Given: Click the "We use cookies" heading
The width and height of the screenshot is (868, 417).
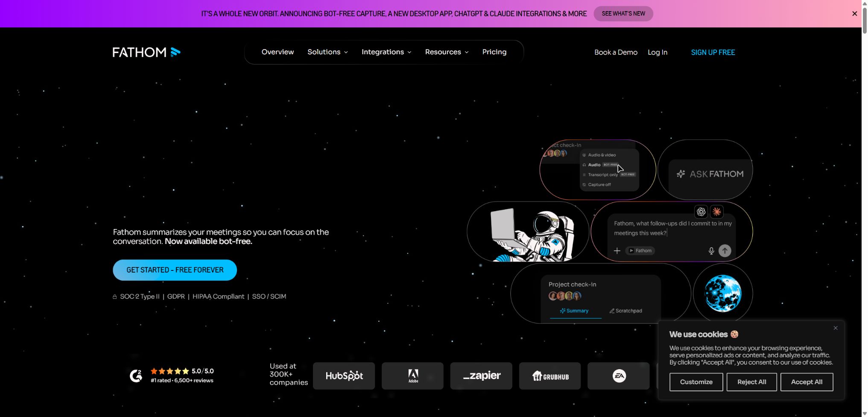Looking at the screenshot, I should (x=698, y=334).
